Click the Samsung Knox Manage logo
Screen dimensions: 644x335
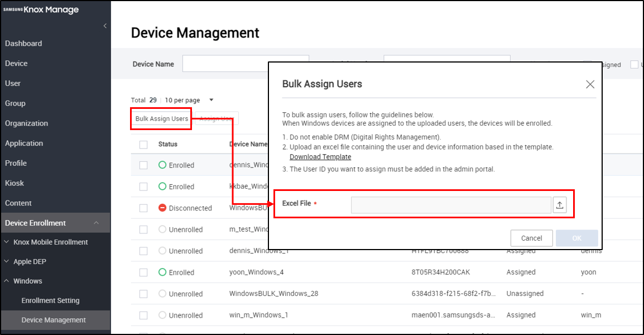pyautogui.click(x=41, y=9)
